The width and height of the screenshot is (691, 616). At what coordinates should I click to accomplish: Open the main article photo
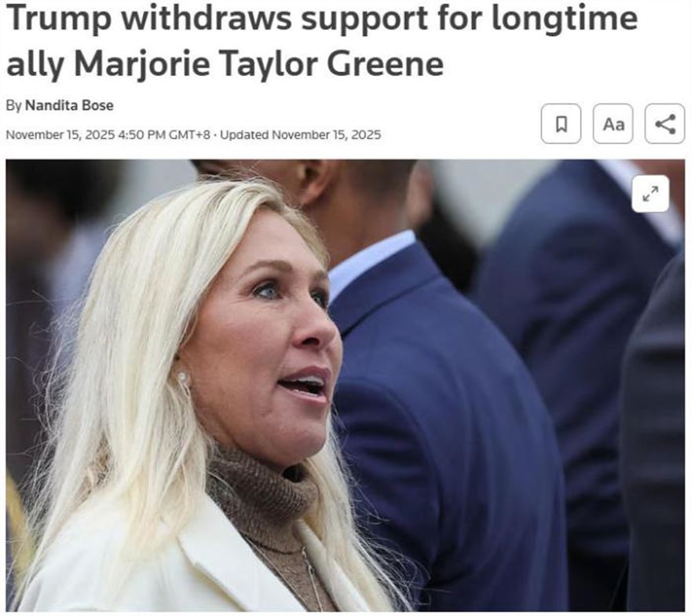(x=345, y=385)
